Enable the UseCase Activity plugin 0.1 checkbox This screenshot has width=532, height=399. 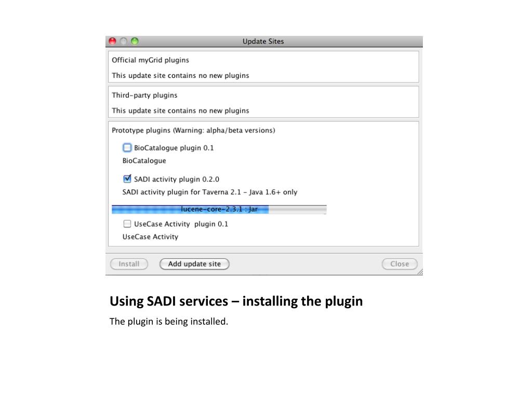tap(127, 223)
